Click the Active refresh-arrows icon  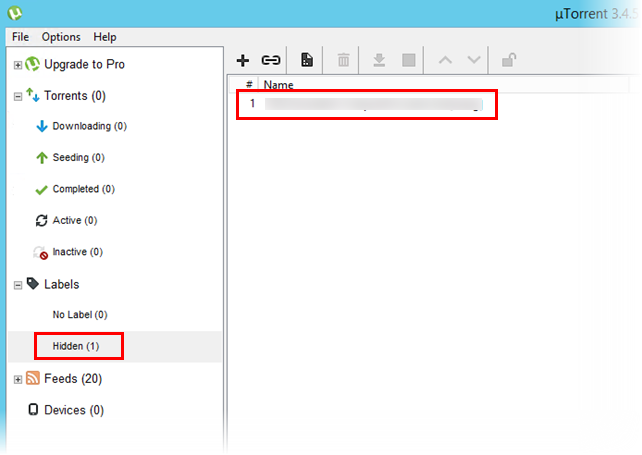(x=41, y=221)
